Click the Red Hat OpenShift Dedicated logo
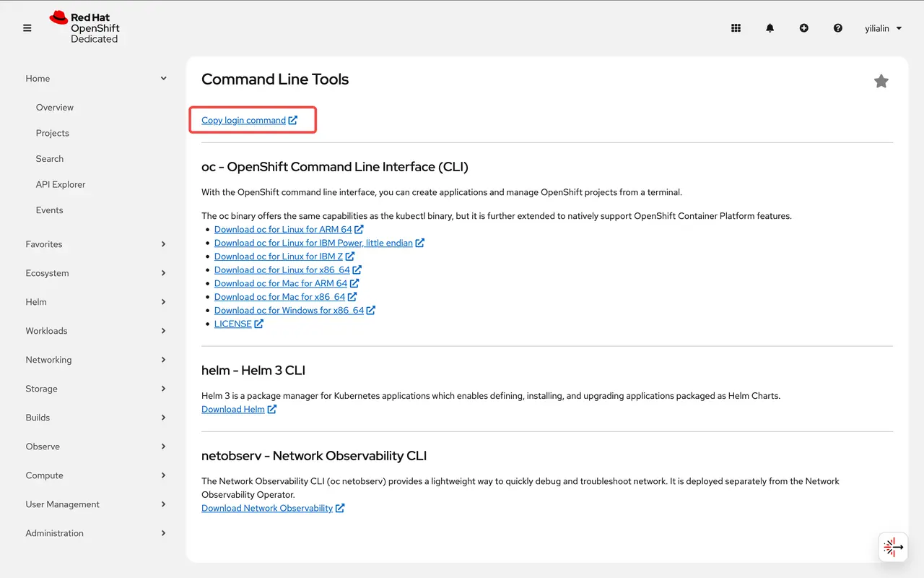Screen dimensions: 924x578 (84, 27)
